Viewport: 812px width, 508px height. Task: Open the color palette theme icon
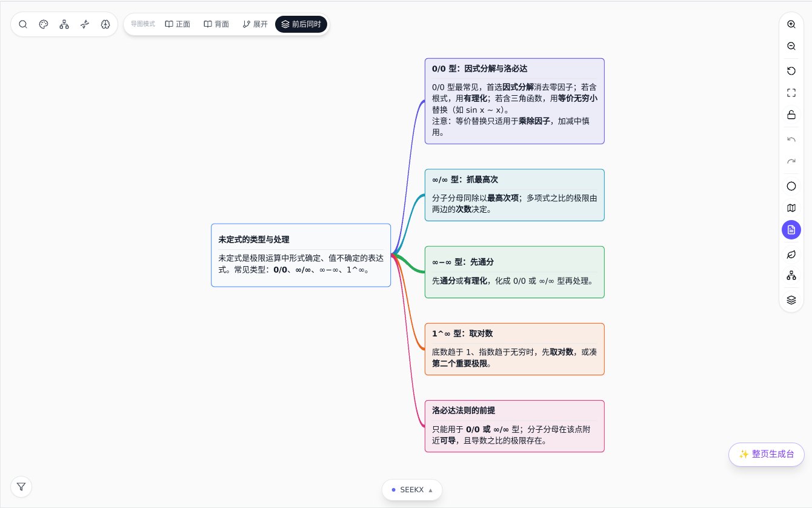click(44, 24)
